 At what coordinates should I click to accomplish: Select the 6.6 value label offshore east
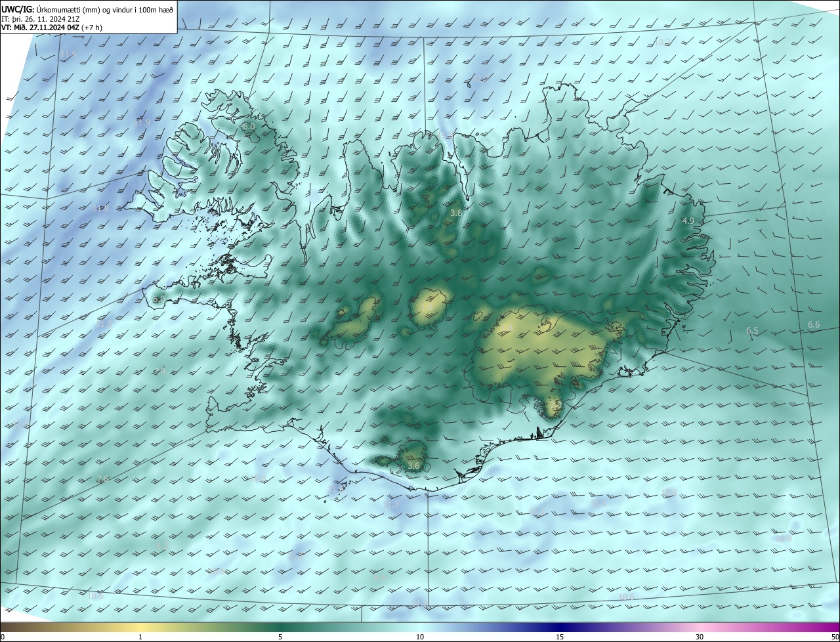[814, 325]
